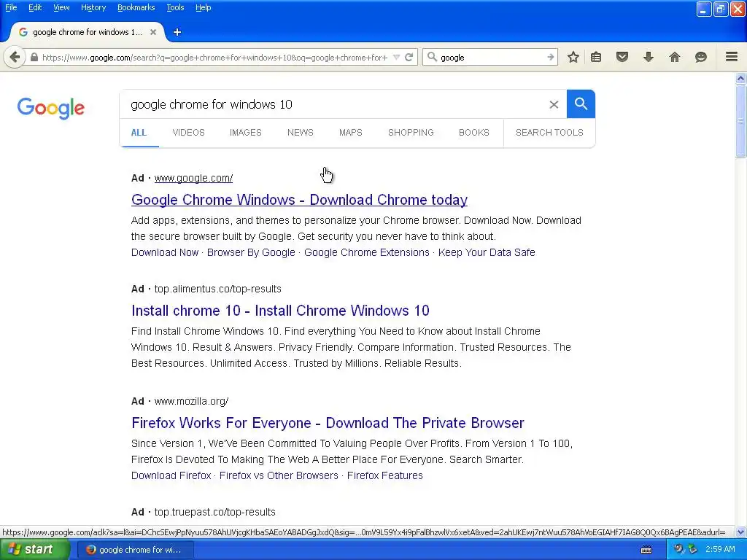The image size is (747, 560).
Task: Click the Browser By Google sitelink
Action: [x=251, y=252]
